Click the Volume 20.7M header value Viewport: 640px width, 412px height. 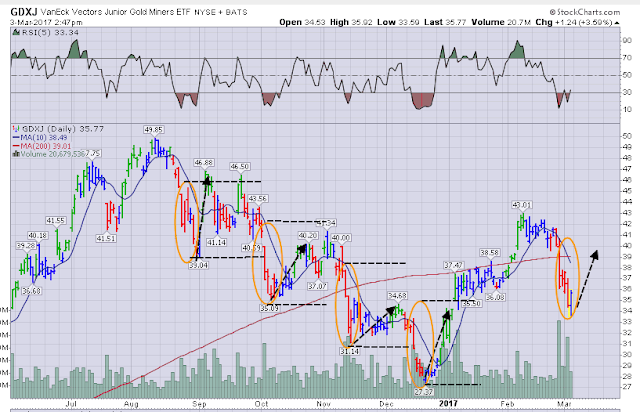pos(501,22)
